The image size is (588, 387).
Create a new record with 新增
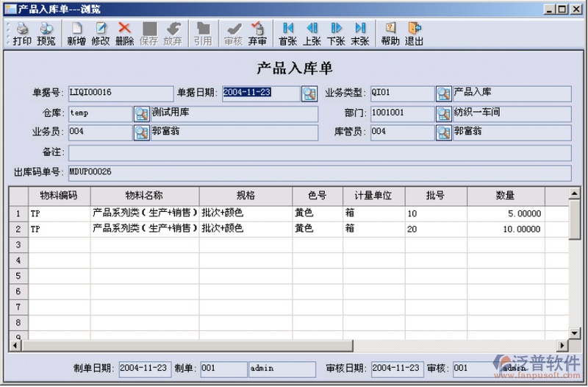(x=76, y=34)
